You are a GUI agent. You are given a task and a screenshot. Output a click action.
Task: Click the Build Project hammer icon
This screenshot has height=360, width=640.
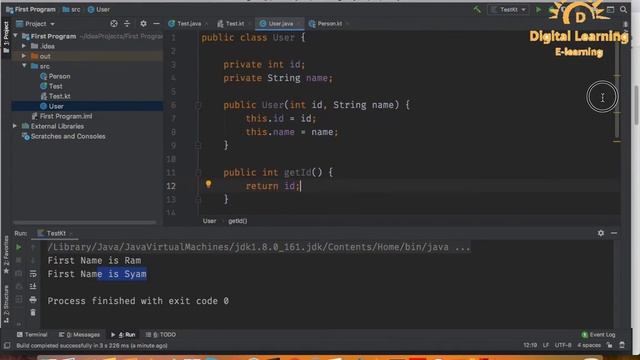point(477,9)
